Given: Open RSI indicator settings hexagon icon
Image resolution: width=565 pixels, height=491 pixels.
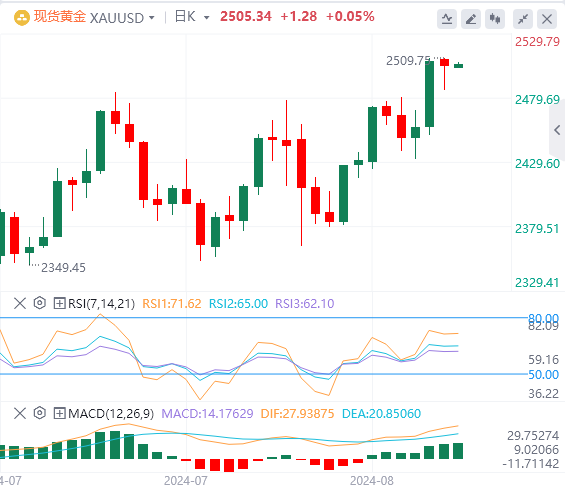Looking at the screenshot, I should (x=40, y=303).
